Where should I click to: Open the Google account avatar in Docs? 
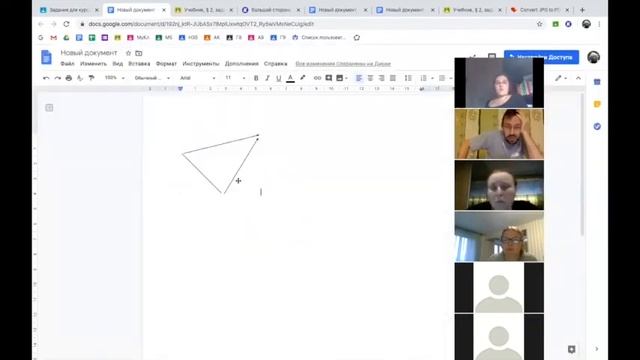pos(593,57)
